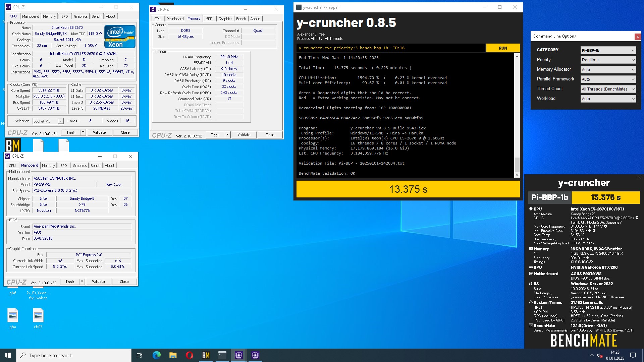Switch to the first CPU-Z taskbar icon

238,355
